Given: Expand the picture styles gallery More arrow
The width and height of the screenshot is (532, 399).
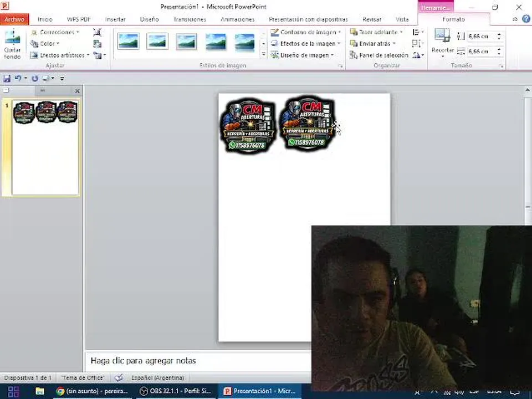Looking at the screenshot, I should (x=263, y=54).
